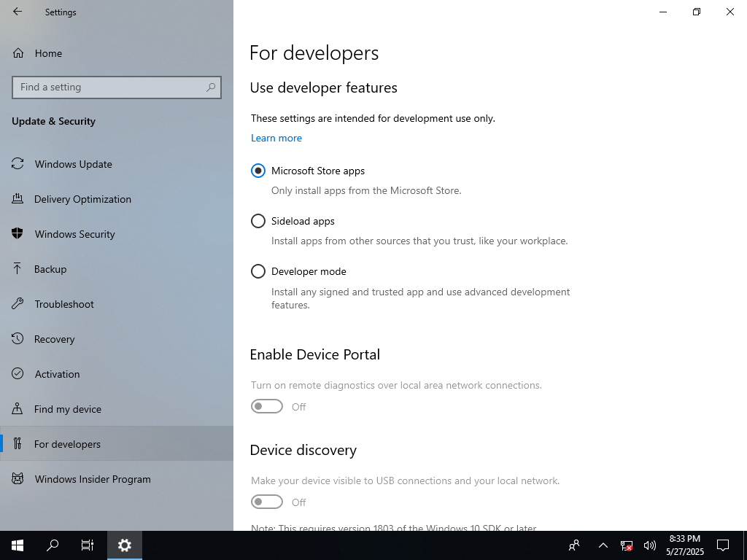Select For developers in sidebar

[117, 444]
